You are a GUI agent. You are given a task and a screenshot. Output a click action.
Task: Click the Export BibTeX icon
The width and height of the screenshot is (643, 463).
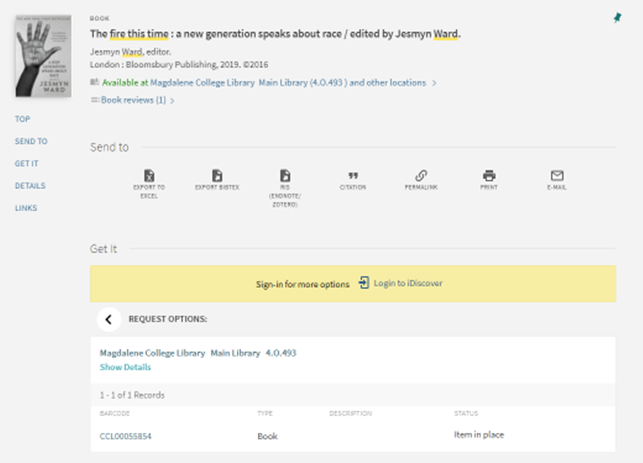click(x=217, y=176)
